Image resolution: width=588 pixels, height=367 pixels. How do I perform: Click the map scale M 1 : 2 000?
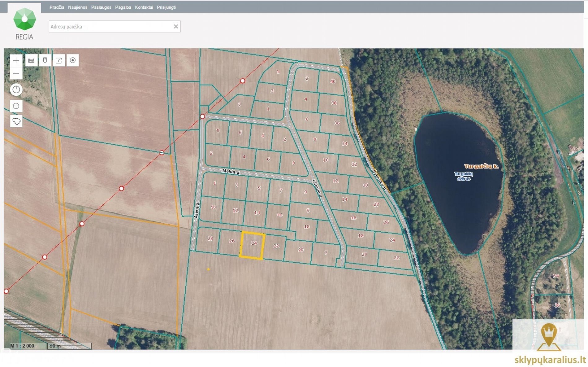pyautogui.click(x=22, y=346)
